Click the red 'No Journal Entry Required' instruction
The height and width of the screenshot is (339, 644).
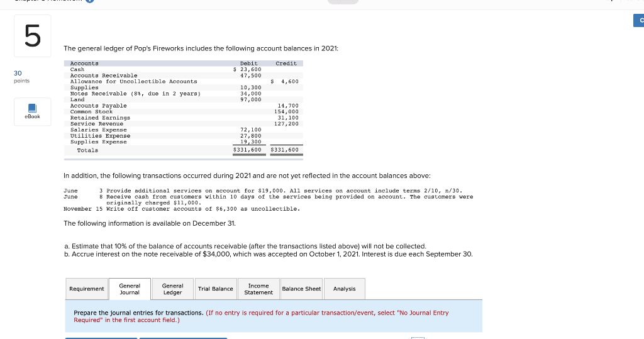tap(261, 316)
